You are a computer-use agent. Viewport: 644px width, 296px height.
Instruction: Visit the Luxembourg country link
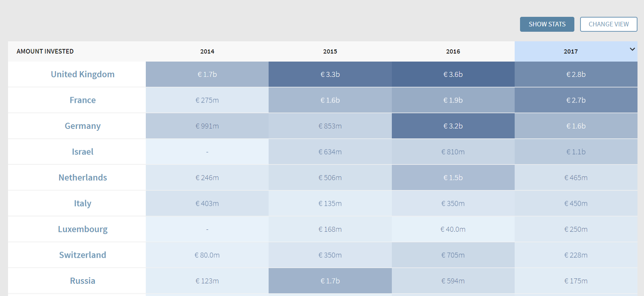click(x=83, y=229)
